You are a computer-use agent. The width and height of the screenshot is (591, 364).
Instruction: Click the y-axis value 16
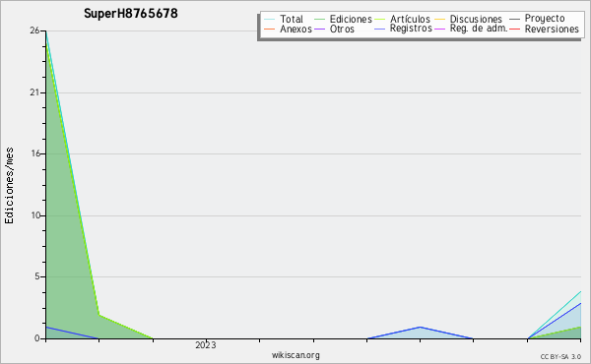point(35,153)
